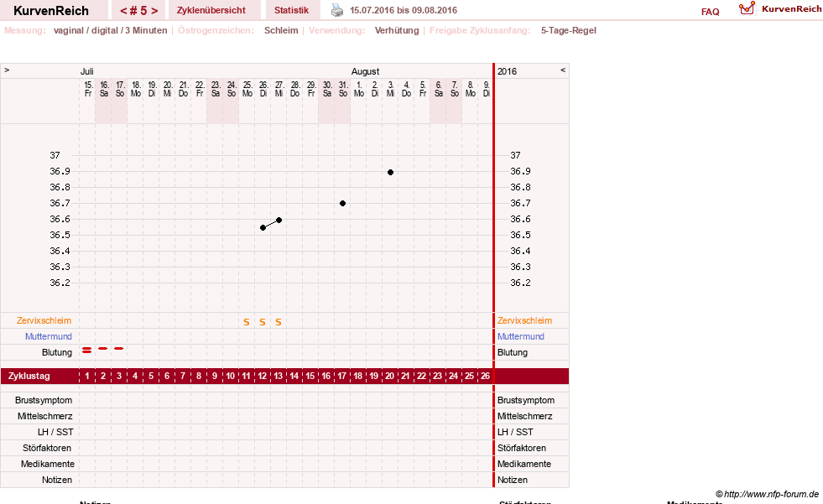Click the bleeding mark on cycle day 2
The image size is (823, 504).
tap(103, 348)
